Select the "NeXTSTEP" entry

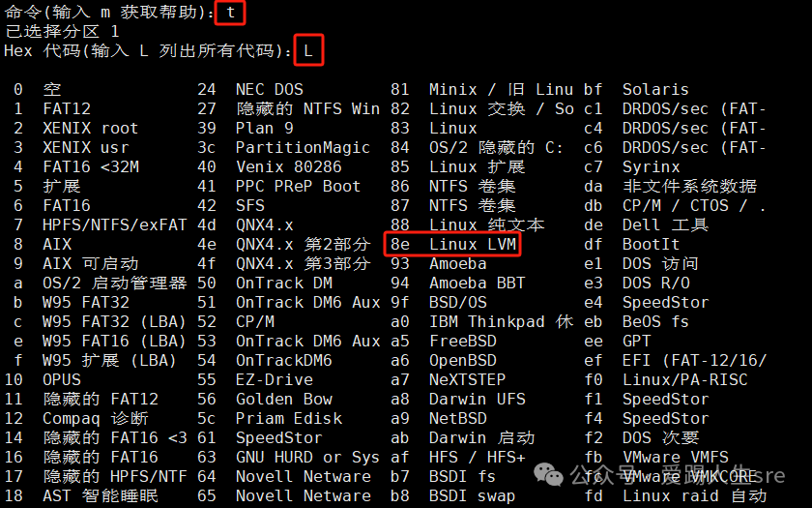pos(468,380)
